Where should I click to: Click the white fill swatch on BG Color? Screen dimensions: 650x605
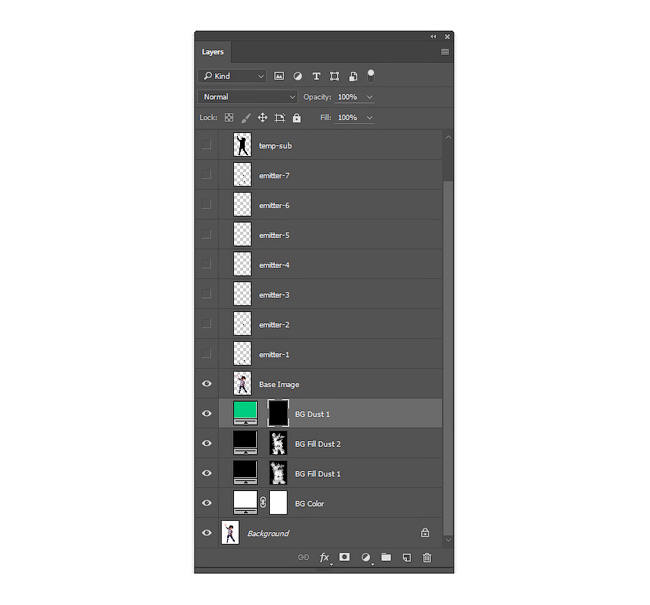coord(245,503)
